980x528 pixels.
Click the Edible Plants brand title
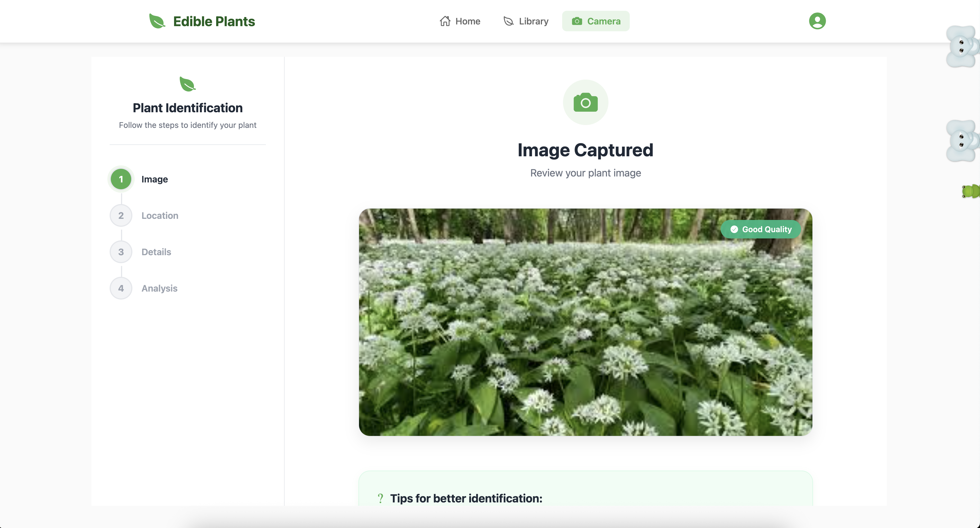214,21
